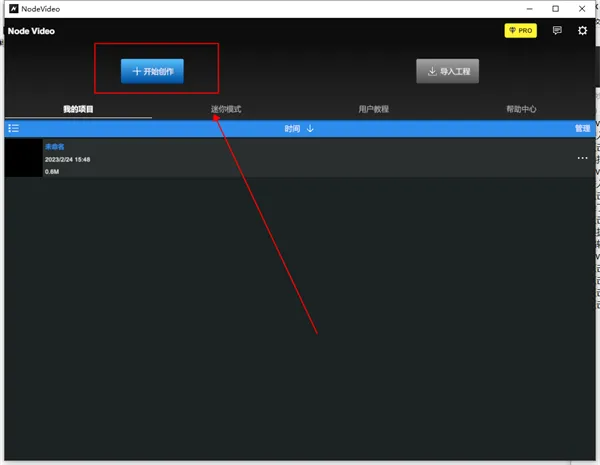Click the sort direction down arrow
This screenshot has width=600, height=465.
(310, 128)
